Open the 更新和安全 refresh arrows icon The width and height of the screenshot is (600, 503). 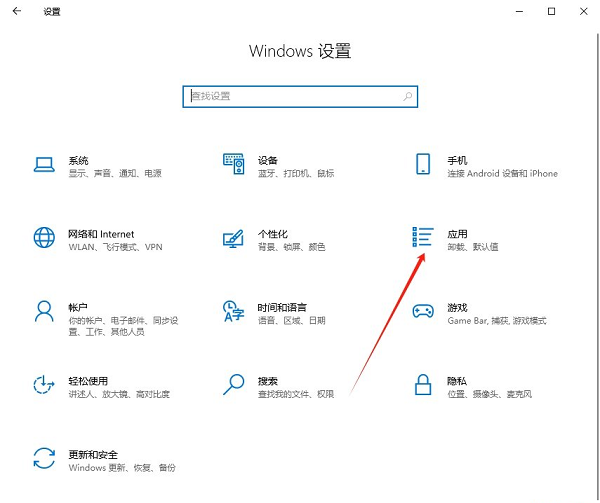[44, 458]
